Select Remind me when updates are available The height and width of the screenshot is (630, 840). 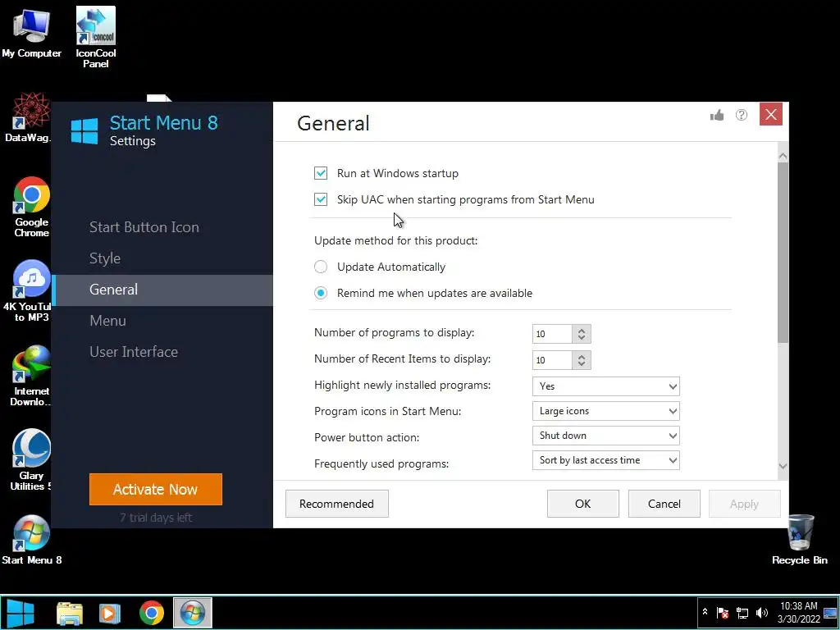pos(321,293)
